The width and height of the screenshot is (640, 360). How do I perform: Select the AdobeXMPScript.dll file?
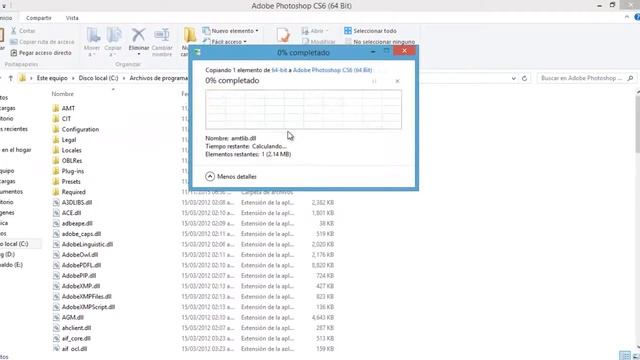pos(84,307)
